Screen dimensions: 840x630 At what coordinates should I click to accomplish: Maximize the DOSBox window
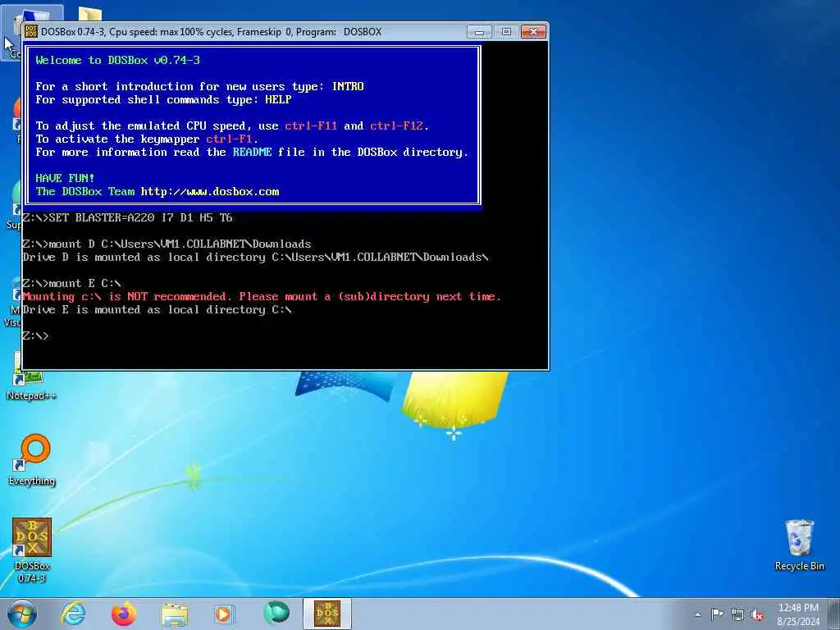(506, 32)
